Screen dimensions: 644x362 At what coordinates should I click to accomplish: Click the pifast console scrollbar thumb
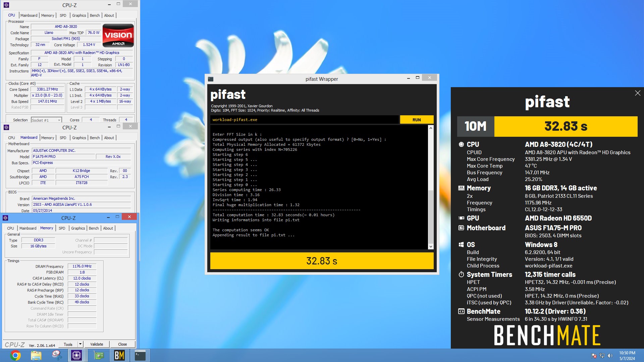(431, 217)
